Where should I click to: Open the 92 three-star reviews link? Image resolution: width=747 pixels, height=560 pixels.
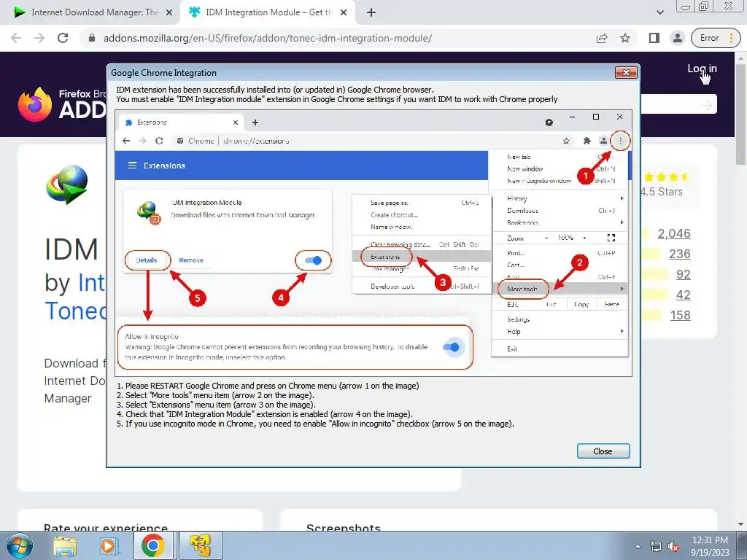click(x=683, y=274)
